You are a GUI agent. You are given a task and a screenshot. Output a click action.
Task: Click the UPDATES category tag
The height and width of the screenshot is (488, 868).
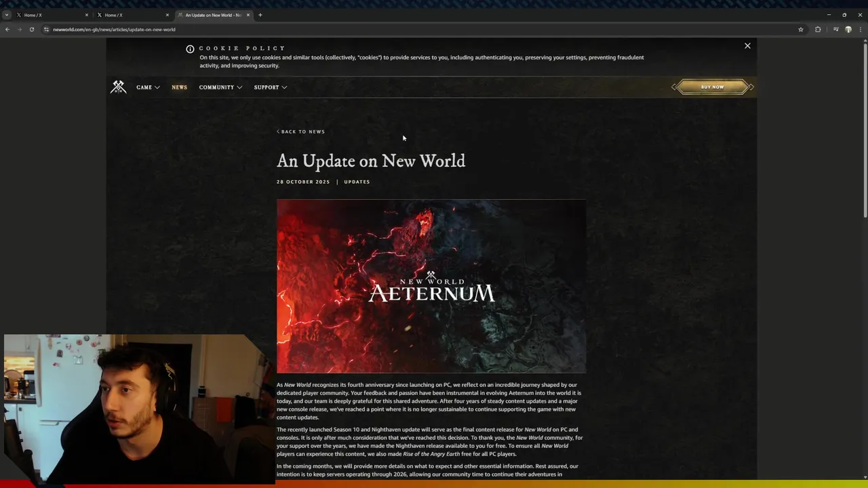(x=357, y=182)
